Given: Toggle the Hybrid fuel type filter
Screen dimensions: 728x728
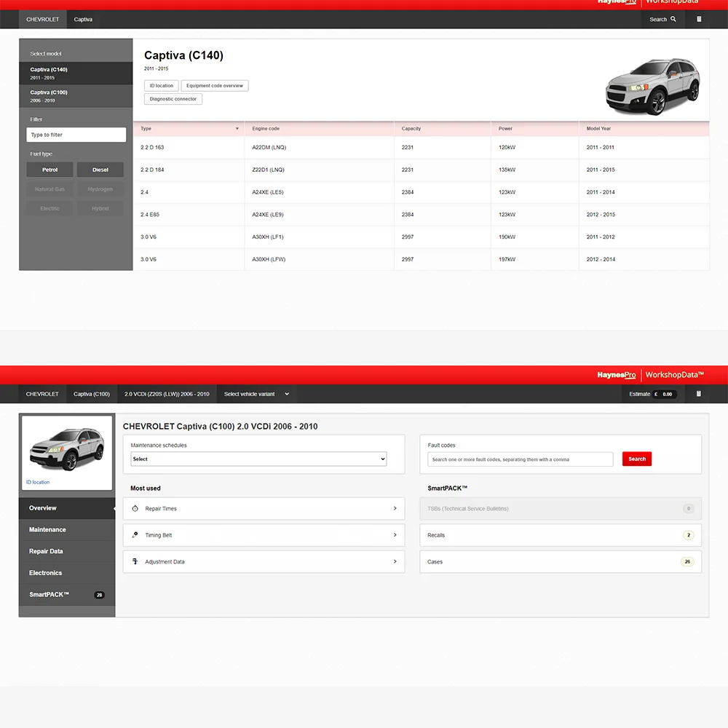Looking at the screenshot, I should (100, 208).
